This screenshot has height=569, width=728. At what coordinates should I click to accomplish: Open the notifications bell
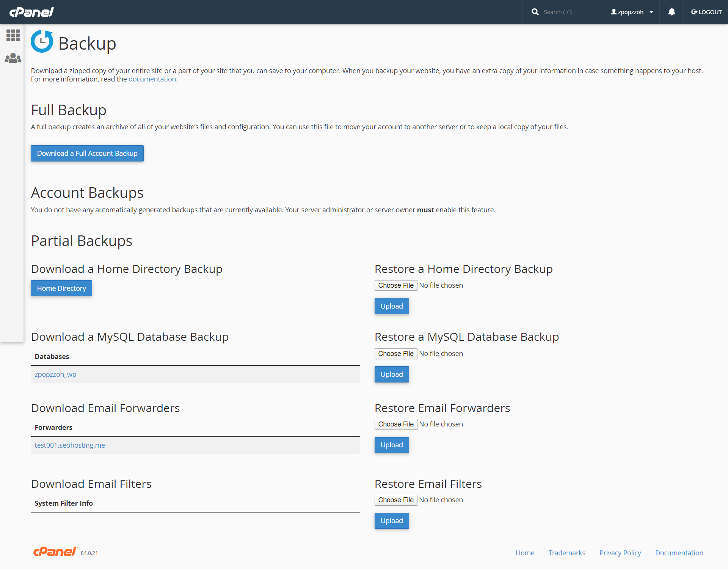click(672, 12)
